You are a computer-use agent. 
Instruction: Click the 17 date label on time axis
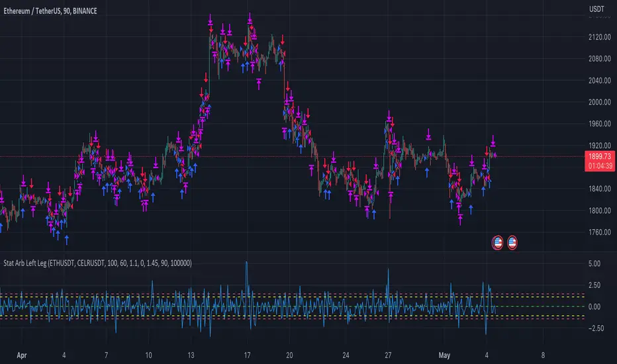pyautogui.click(x=247, y=355)
